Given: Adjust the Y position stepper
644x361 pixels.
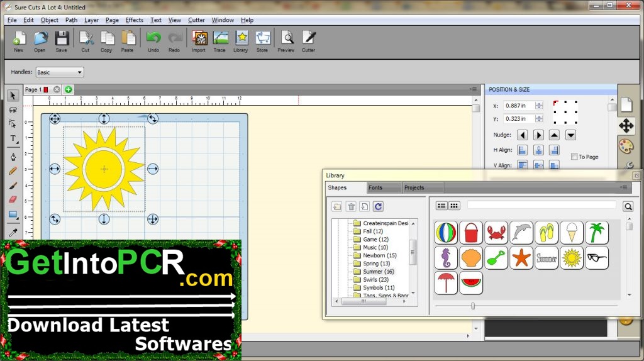Looking at the screenshot, I should [x=539, y=119].
